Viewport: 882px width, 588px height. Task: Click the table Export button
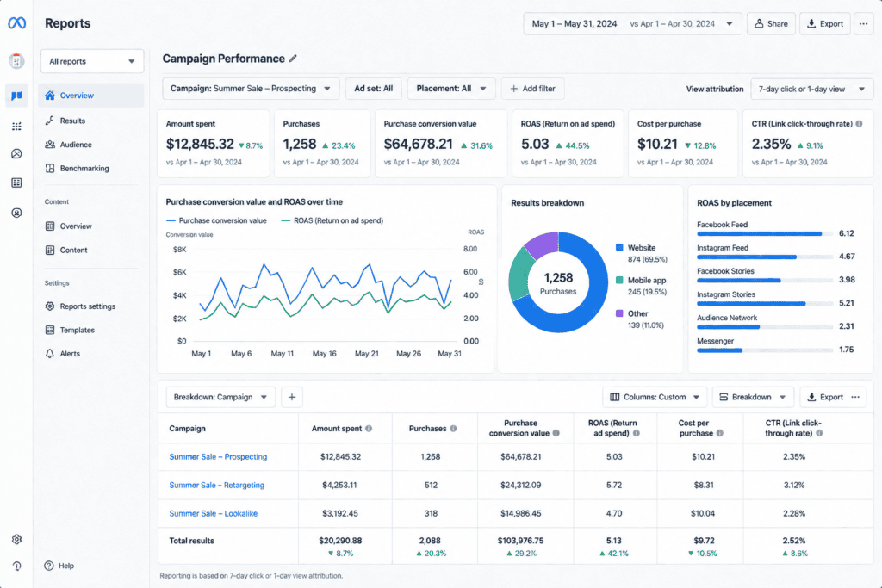[x=825, y=397]
